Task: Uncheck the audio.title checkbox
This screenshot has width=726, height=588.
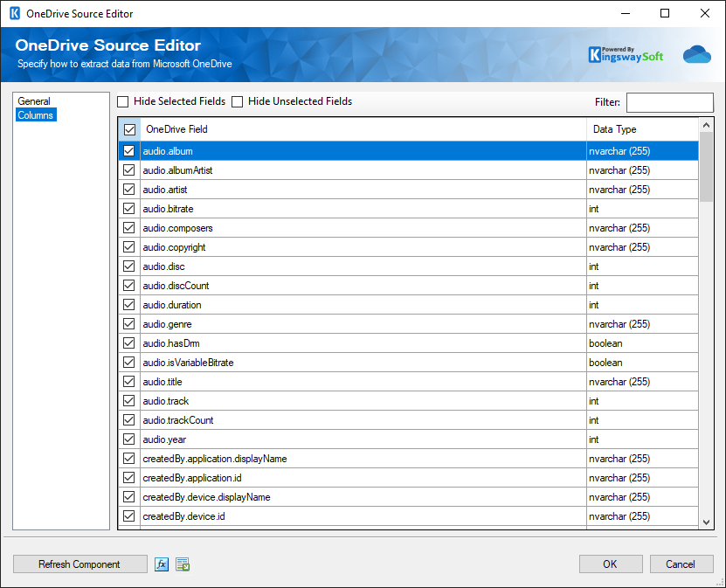Action: tap(129, 382)
